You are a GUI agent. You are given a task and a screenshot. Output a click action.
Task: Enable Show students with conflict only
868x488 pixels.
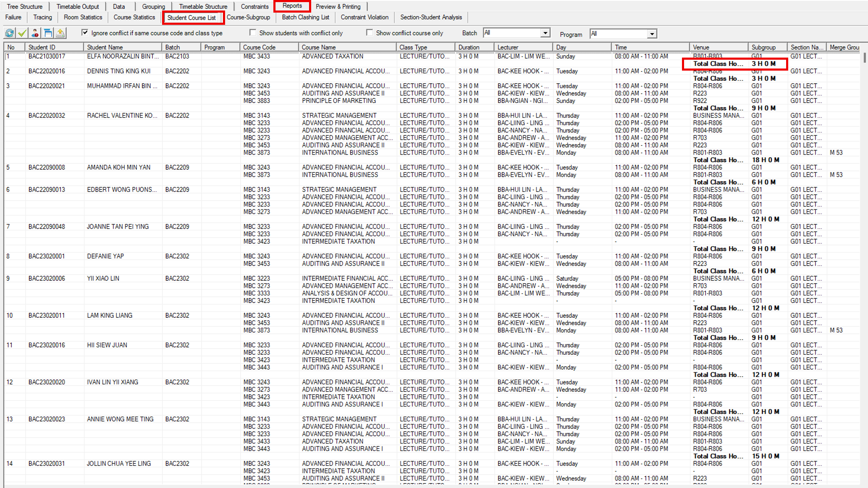(x=252, y=32)
